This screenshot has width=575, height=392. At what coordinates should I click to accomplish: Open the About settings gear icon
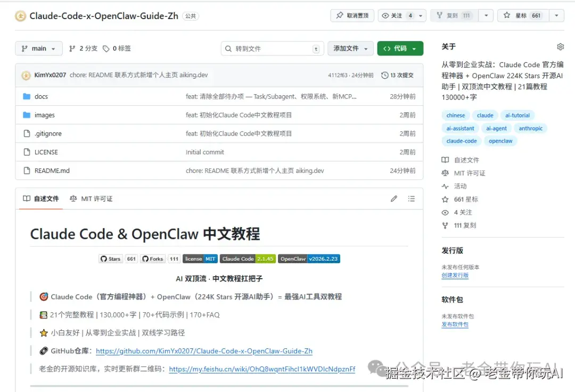(560, 46)
